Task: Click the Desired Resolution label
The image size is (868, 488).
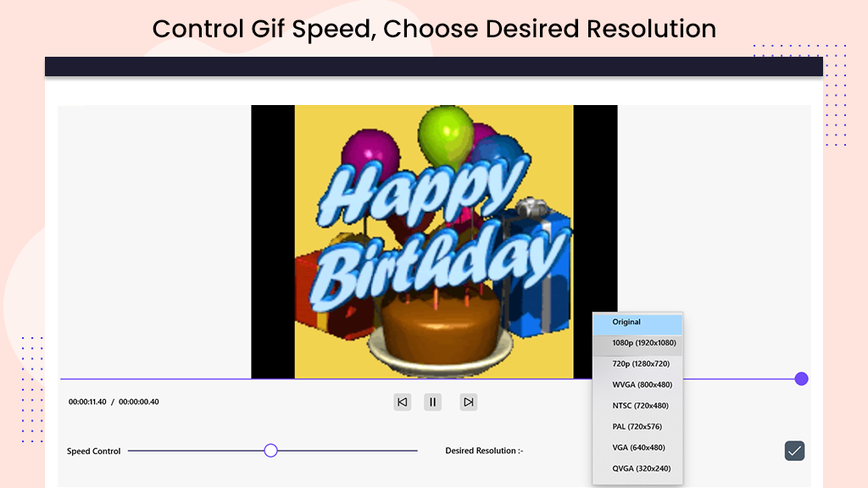Action: coord(484,451)
